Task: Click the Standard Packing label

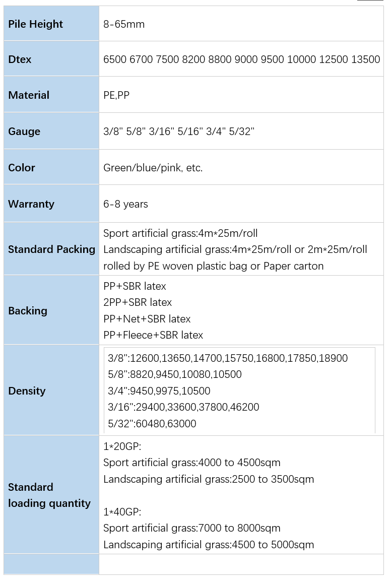Action: pos(51,249)
